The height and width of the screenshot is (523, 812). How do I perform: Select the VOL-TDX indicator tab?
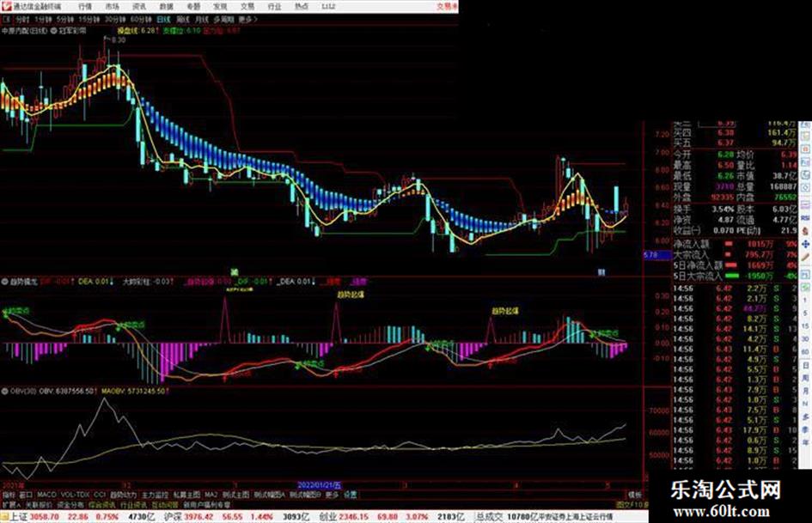76,495
